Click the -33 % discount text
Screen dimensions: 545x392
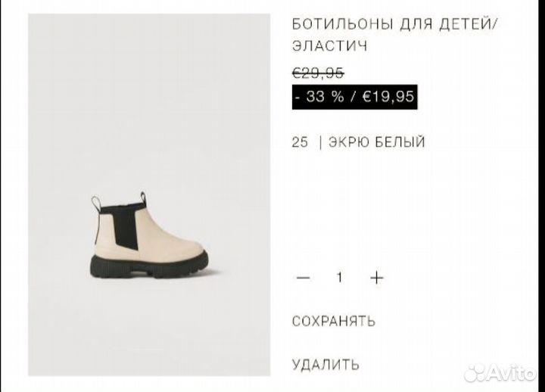(319, 97)
